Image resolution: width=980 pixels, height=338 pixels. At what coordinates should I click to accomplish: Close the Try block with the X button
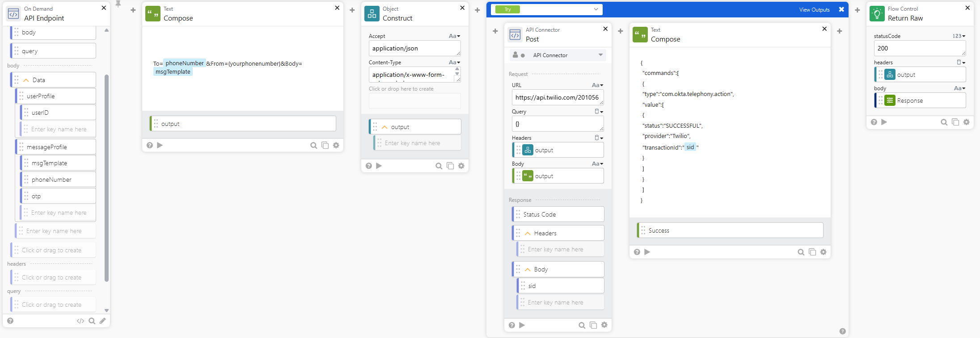tap(841, 9)
